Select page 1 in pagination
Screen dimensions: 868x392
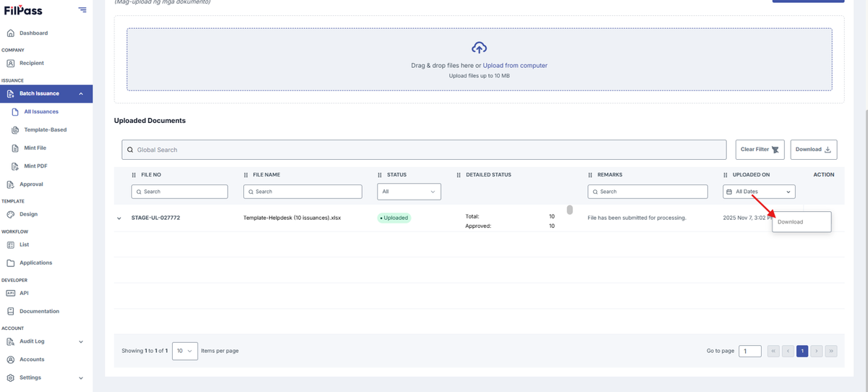tap(802, 351)
